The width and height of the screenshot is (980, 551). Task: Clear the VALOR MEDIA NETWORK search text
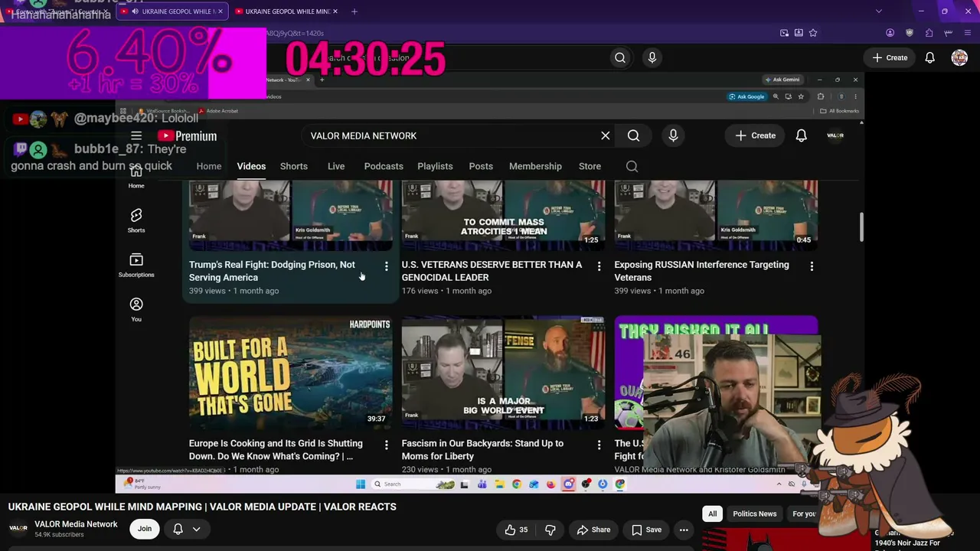point(606,135)
